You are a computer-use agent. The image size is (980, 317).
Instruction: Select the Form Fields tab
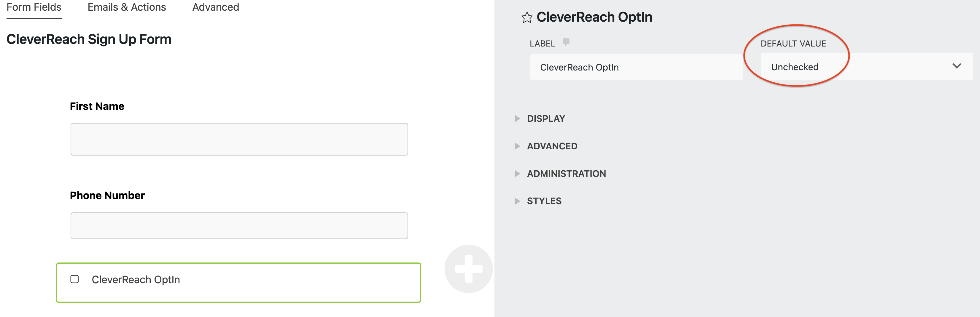click(x=34, y=7)
